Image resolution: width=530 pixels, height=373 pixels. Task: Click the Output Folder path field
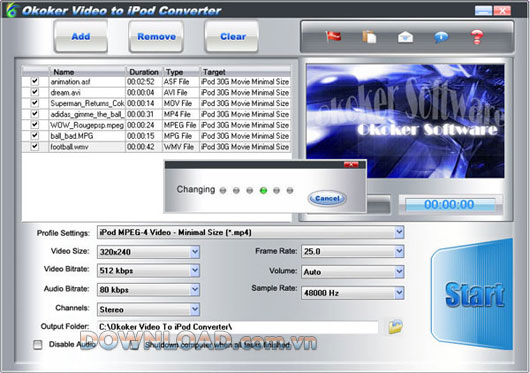click(237, 327)
